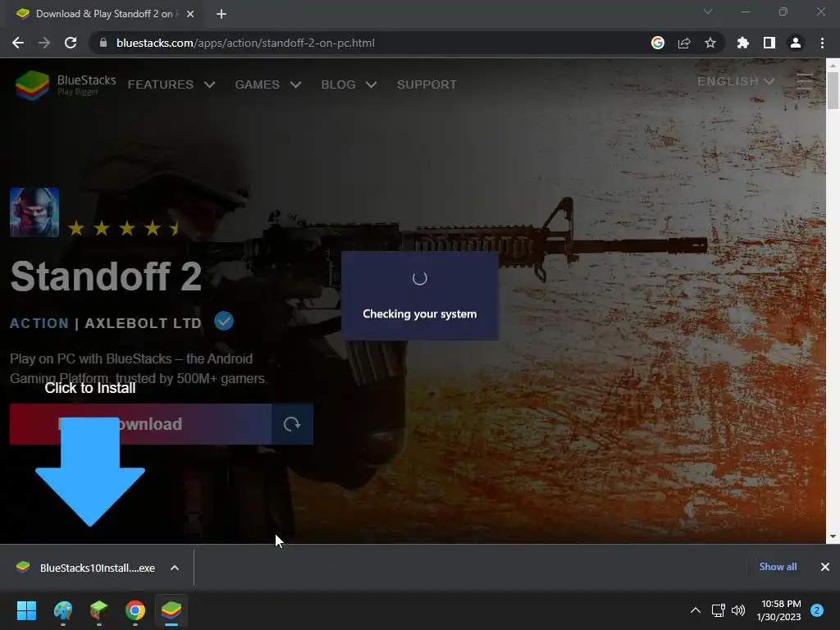Close the Download & Play Standoff 2 tab
Viewport: 840px width, 630px height.
pos(190,14)
